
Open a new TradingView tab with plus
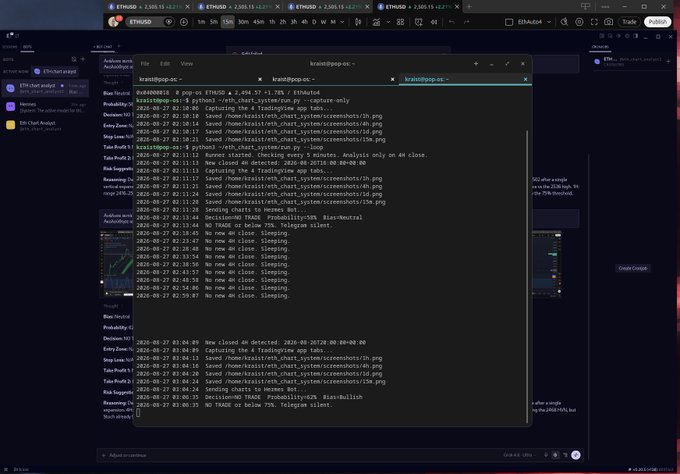469,7
